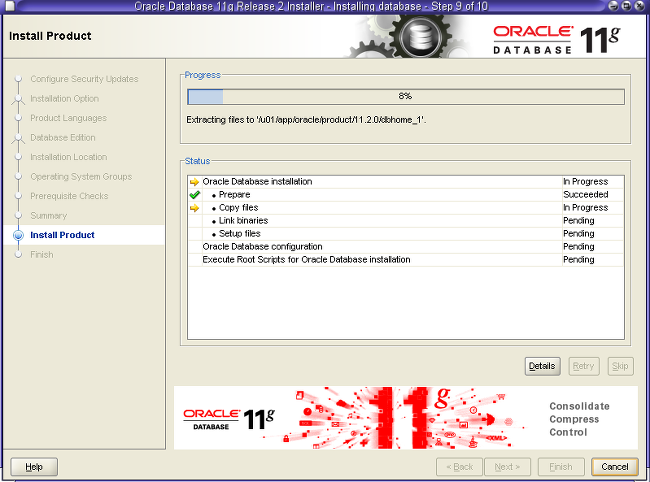
Task: Select the Oracle Database installation row
Action: 405,182
